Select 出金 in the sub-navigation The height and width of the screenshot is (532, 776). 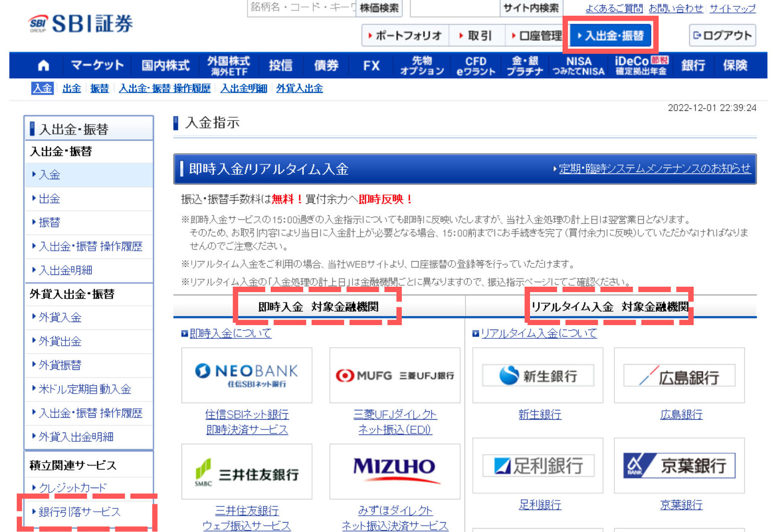(71, 88)
